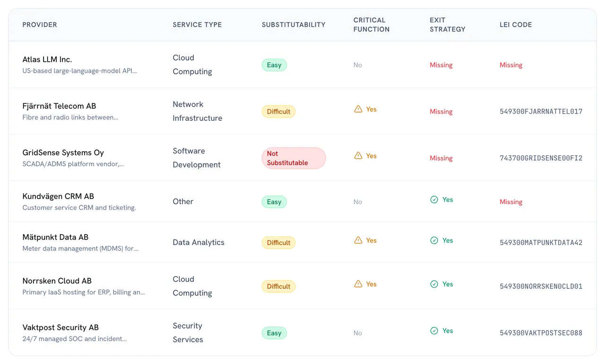Click Kundvägen CRM exit strategy checkmark icon
Viewport: 605px width, 364px height.
point(434,199)
